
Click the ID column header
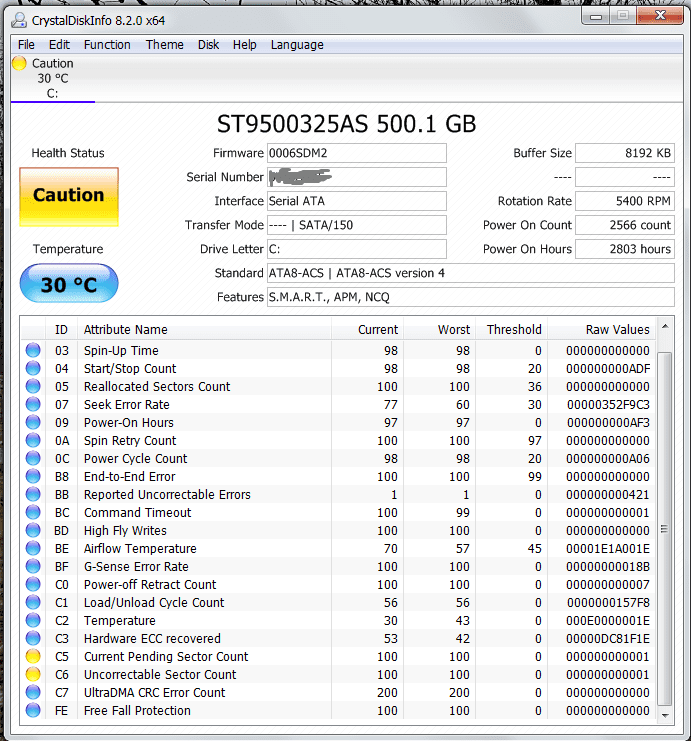61,329
